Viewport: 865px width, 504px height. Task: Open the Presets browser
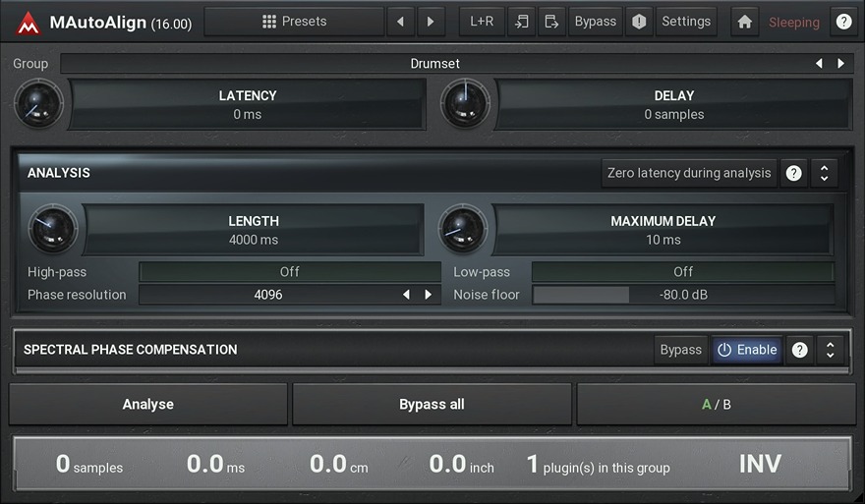point(294,22)
